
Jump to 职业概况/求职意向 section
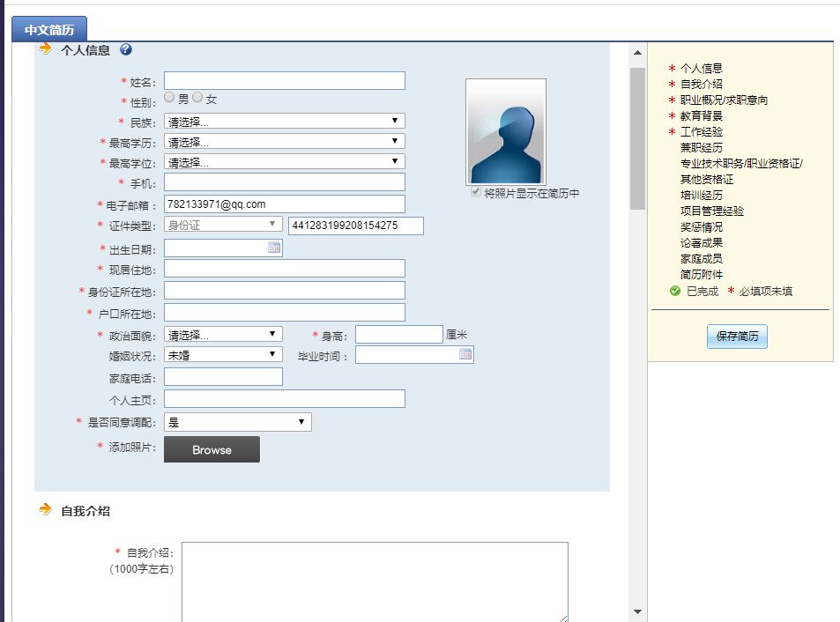coord(724,100)
